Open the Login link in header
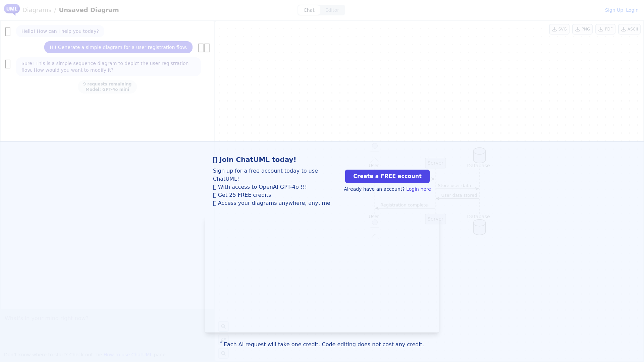This screenshot has width=644, height=362. [x=632, y=10]
